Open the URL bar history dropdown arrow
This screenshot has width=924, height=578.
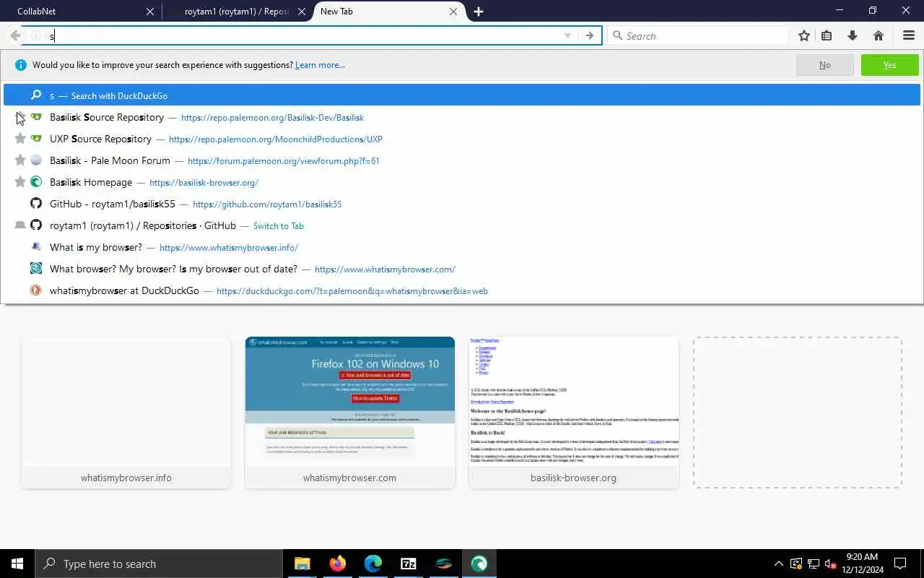point(567,35)
